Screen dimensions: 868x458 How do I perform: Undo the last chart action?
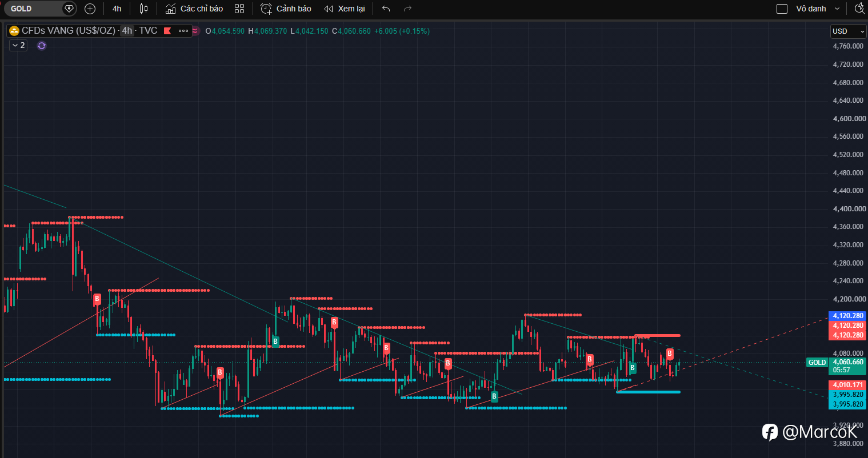pyautogui.click(x=386, y=9)
